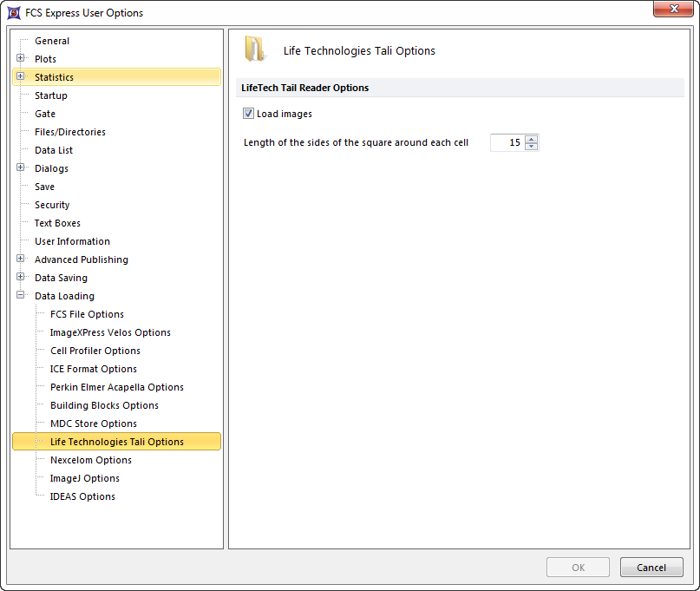Viewport: 700px width, 591px height.
Task: Increase square side length with up arrow
Action: [x=532, y=139]
